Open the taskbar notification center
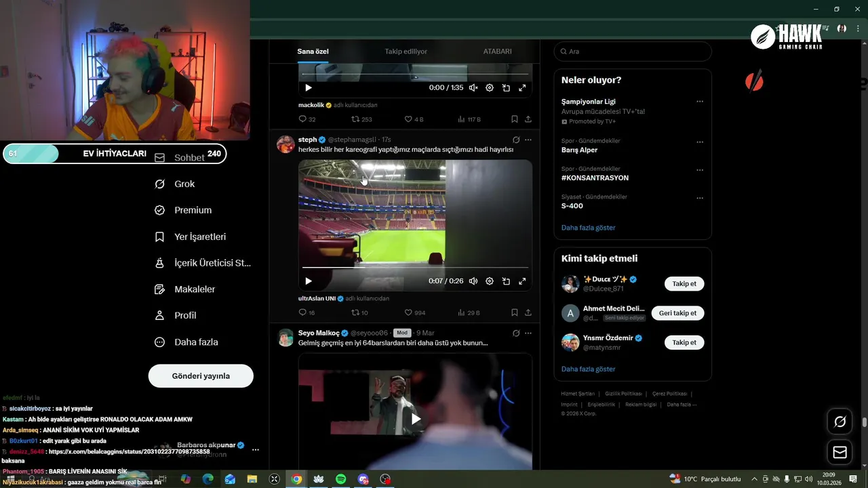The width and height of the screenshot is (868, 488). (853, 479)
